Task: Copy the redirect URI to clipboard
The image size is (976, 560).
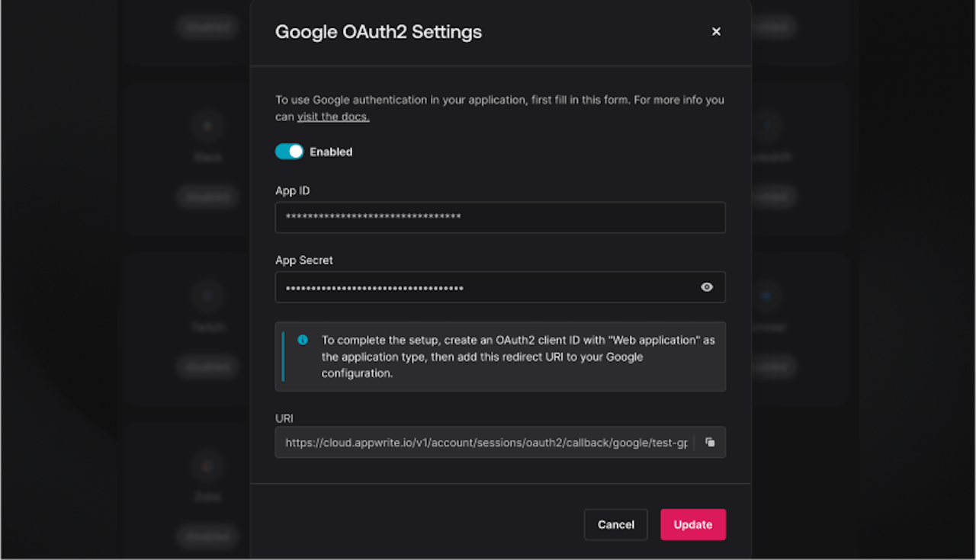Action: (710, 442)
